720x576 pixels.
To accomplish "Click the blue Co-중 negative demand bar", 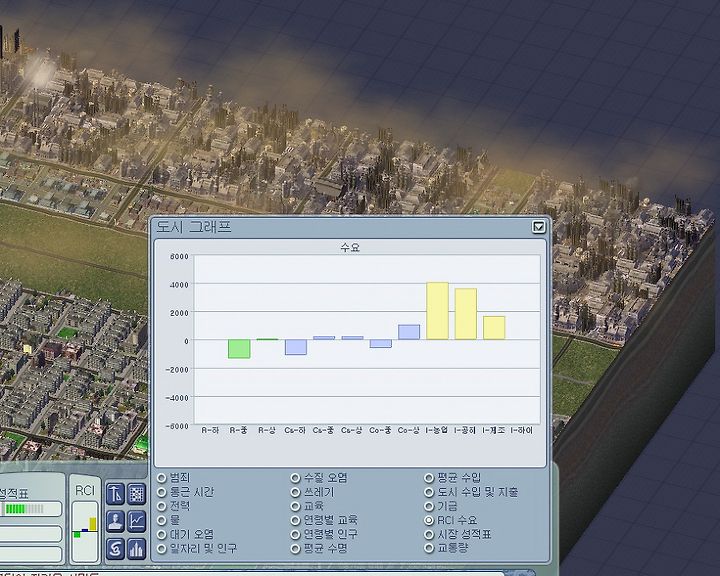I will [381, 344].
